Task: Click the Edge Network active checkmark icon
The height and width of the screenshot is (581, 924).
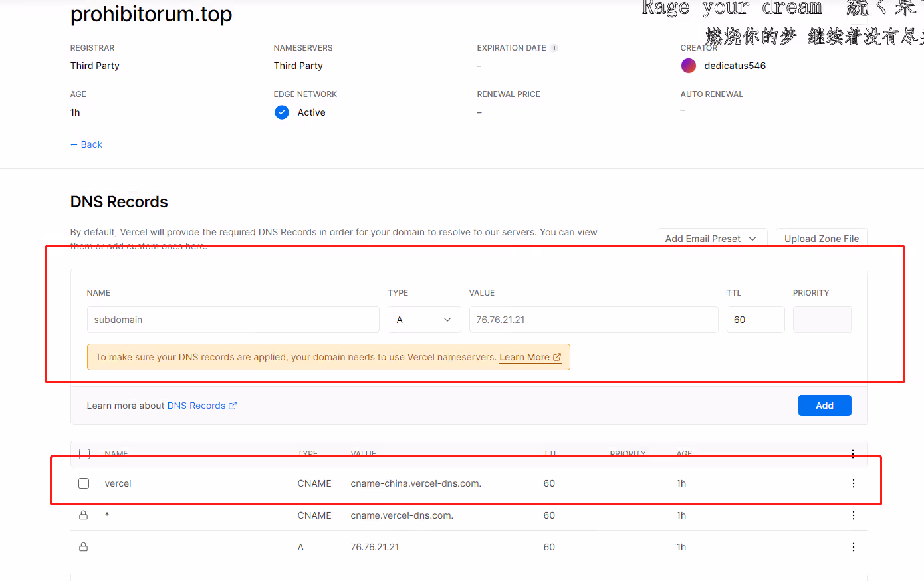Action: coord(282,112)
